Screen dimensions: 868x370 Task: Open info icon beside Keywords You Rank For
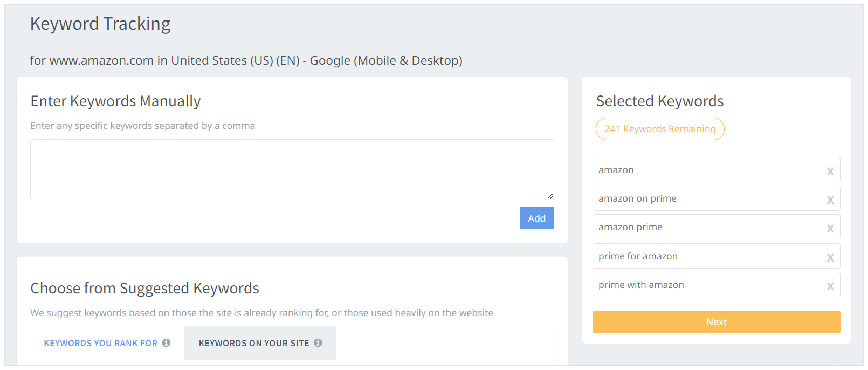(166, 343)
